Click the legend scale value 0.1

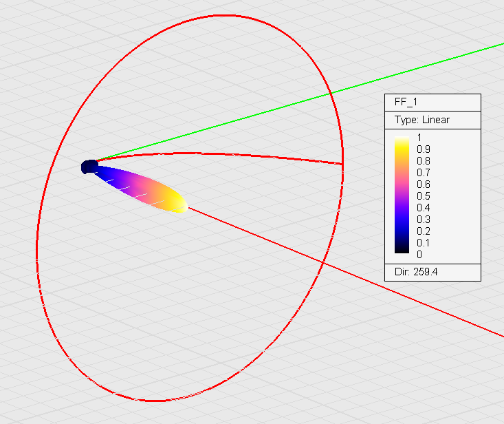424,243
